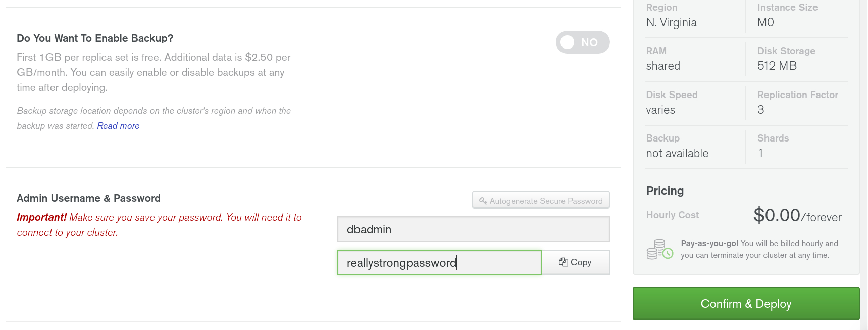The width and height of the screenshot is (868, 330).
Task: Open the Read more backup link
Action: click(x=118, y=126)
